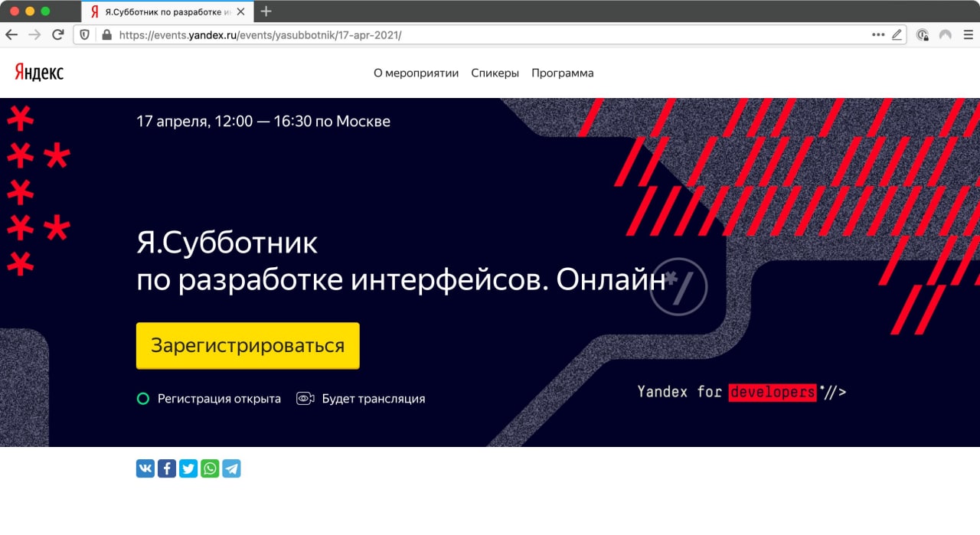This screenshot has height=535, width=980.
Task: Click the 'Я.Субботник' headline text
Action: coord(227,243)
